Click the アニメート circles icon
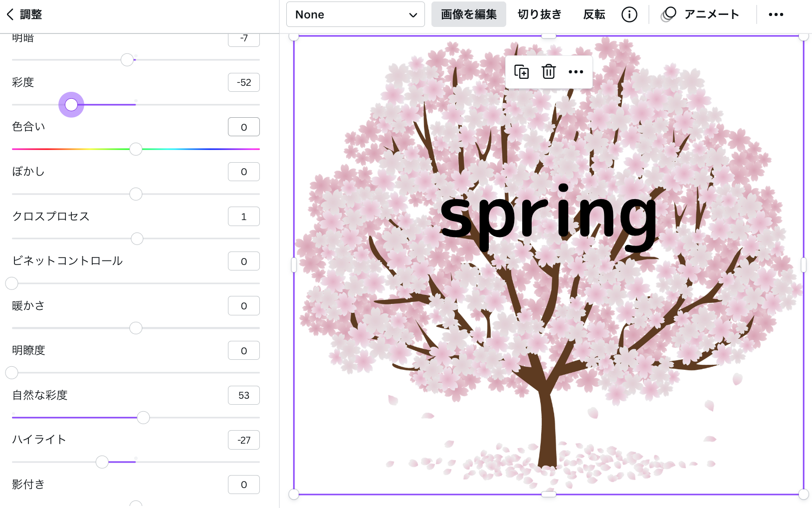Screen dimensions: 812x508 668,14
